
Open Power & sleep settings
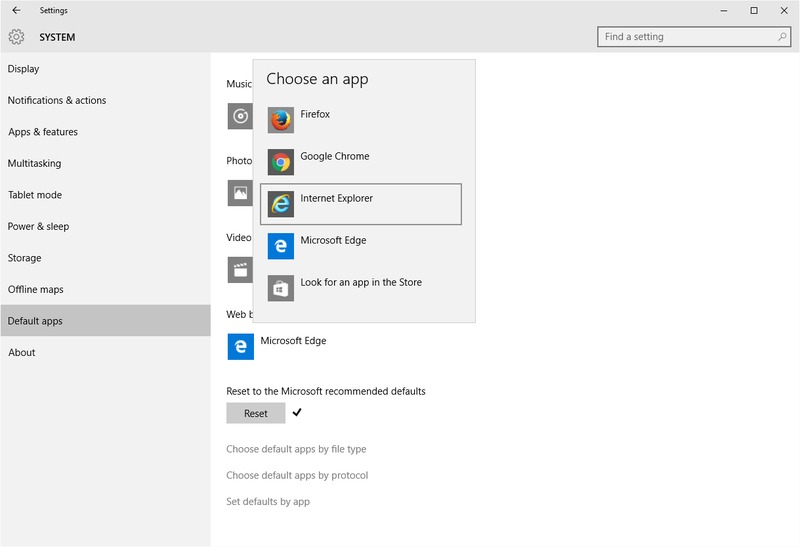[x=39, y=226]
